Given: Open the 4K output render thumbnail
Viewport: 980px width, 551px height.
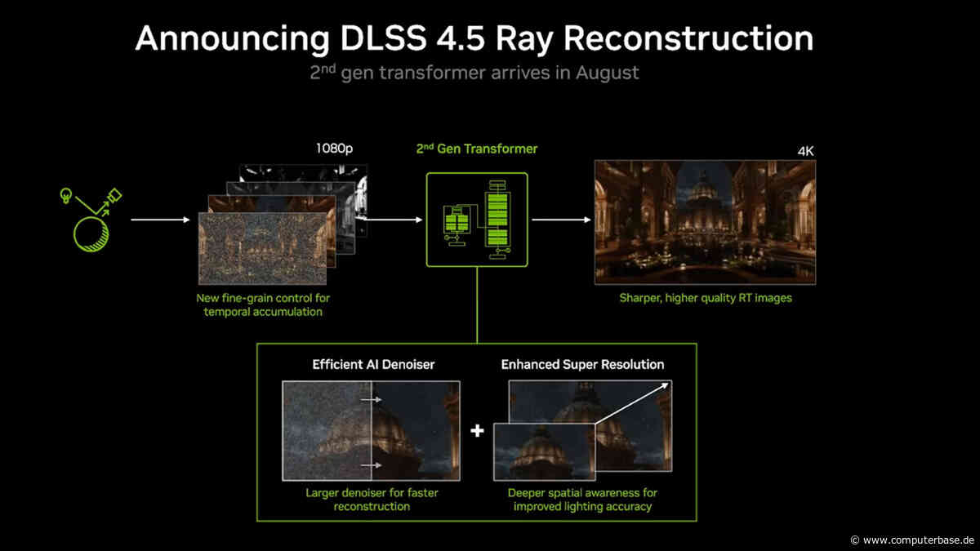Looking at the screenshot, I should click(705, 222).
